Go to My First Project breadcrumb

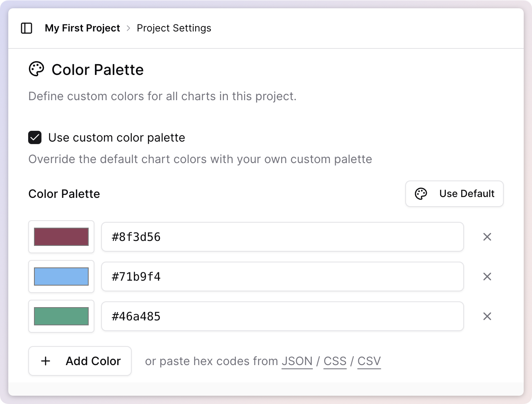(x=82, y=28)
